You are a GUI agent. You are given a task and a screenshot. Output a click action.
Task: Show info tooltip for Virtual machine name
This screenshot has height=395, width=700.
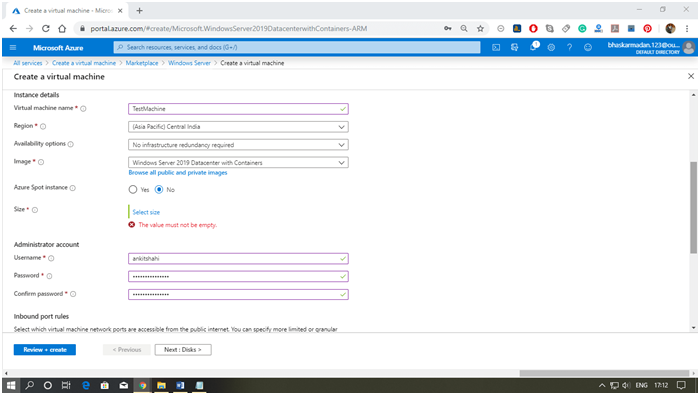[x=83, y=108]
